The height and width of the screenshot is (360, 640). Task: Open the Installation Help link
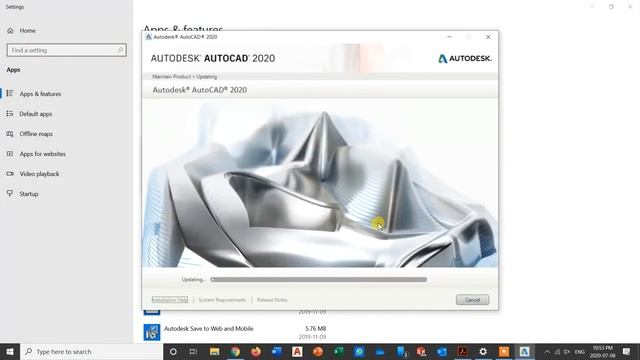click(170, 300)
